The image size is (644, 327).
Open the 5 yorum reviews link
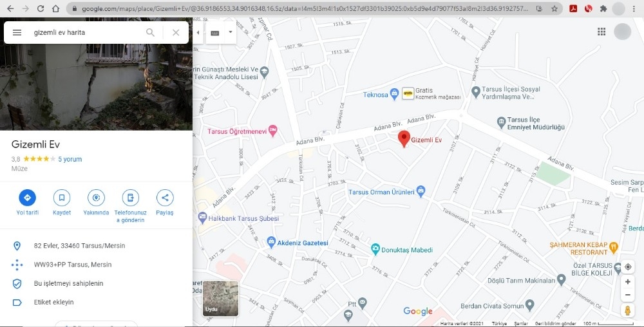pos(70,159)
